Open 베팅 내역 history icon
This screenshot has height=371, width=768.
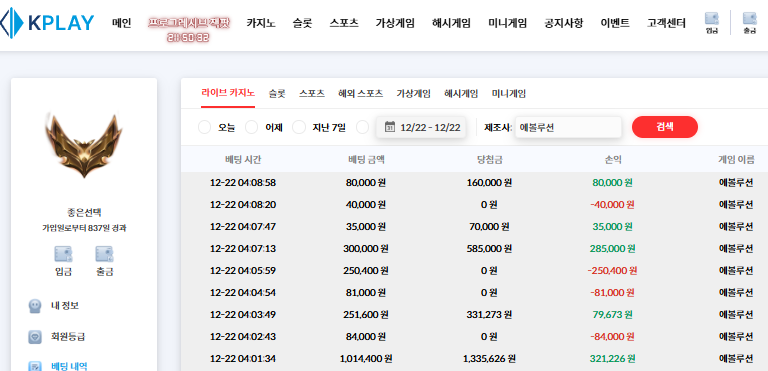tap(35, 367)
